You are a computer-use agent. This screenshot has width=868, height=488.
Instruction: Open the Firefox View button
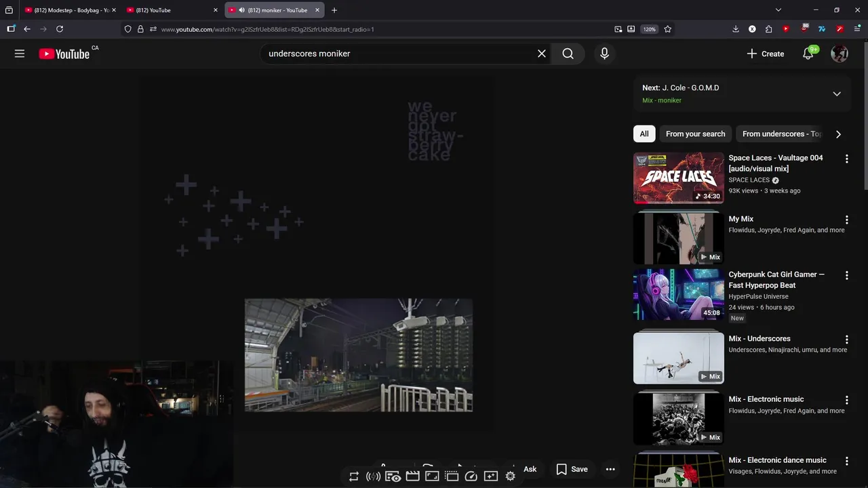(9, 10)
